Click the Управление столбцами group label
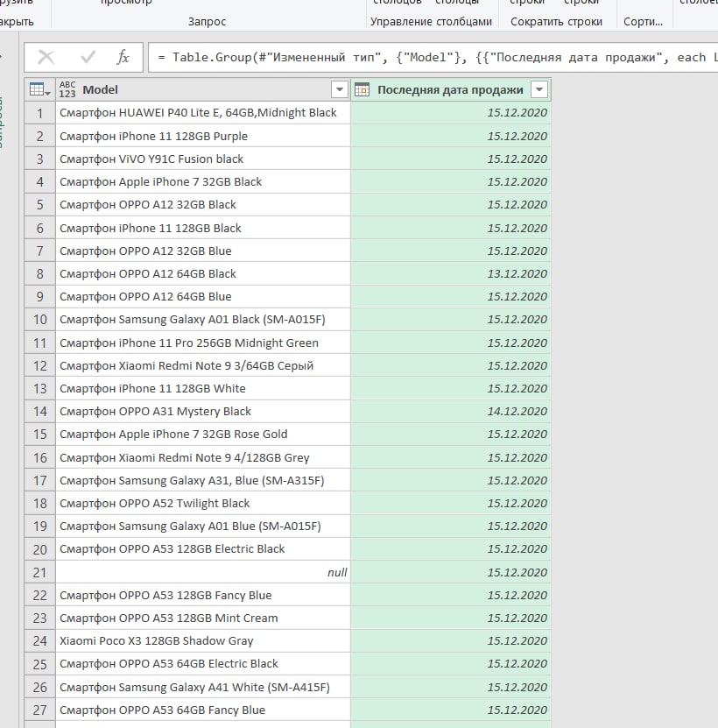Screen dimensions: 718x728 point(431,22)
